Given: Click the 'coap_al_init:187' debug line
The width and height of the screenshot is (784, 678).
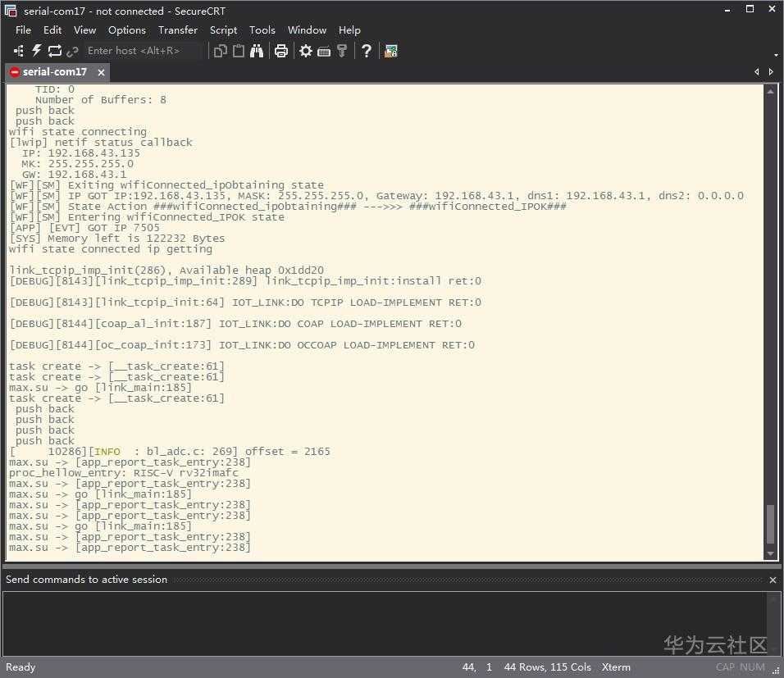Looking at the screenshot, I should pos(235,324).
